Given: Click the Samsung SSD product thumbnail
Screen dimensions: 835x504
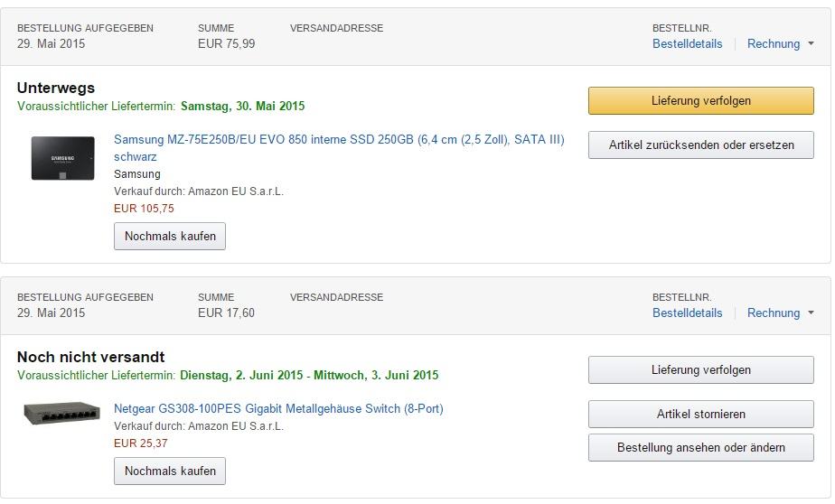Looking at the screenshot, I should pos(62,158).
